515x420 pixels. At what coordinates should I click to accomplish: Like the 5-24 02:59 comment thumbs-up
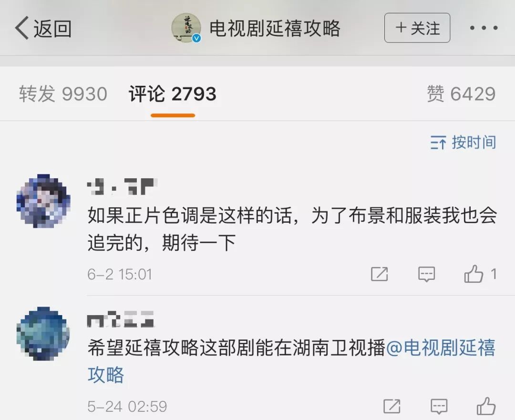click(486, 406)
